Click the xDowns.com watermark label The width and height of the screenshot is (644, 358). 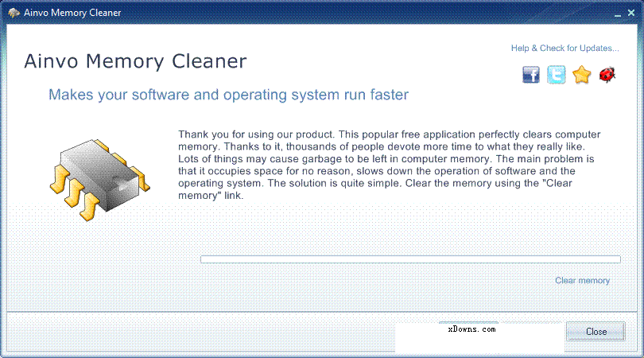point(471,329)
